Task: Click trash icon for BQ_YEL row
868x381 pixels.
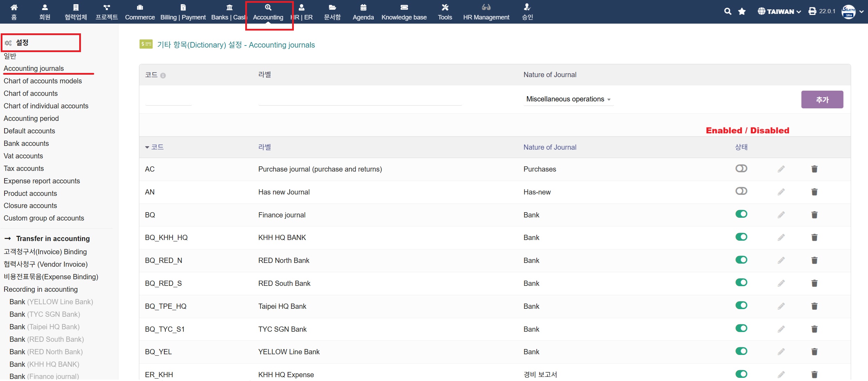Action: tap(814, 352)
